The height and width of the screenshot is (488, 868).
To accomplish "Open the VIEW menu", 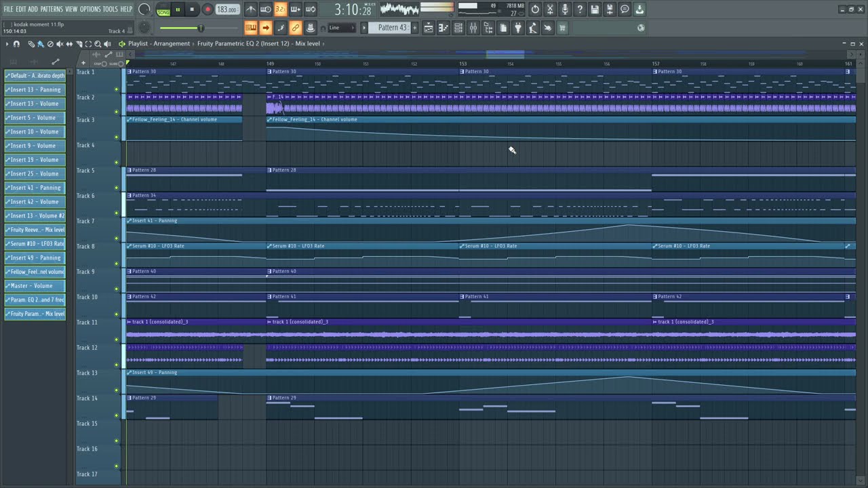I will 71,9.
